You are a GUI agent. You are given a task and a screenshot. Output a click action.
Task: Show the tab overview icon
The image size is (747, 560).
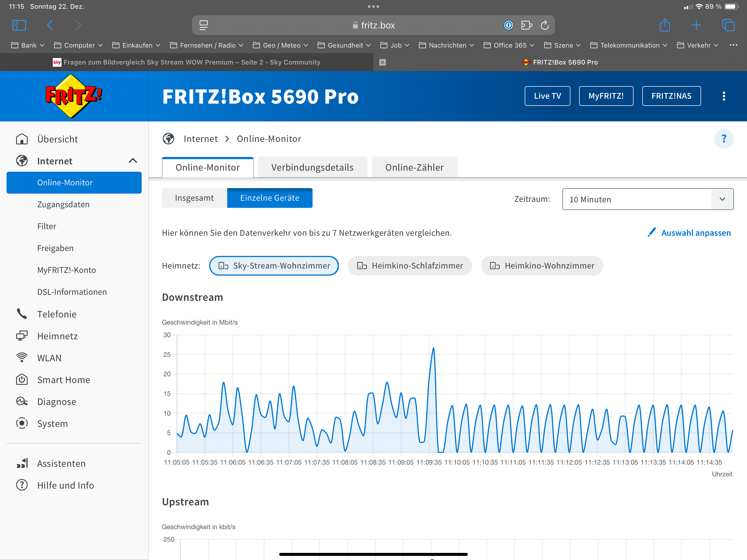[x=728, y=25]
